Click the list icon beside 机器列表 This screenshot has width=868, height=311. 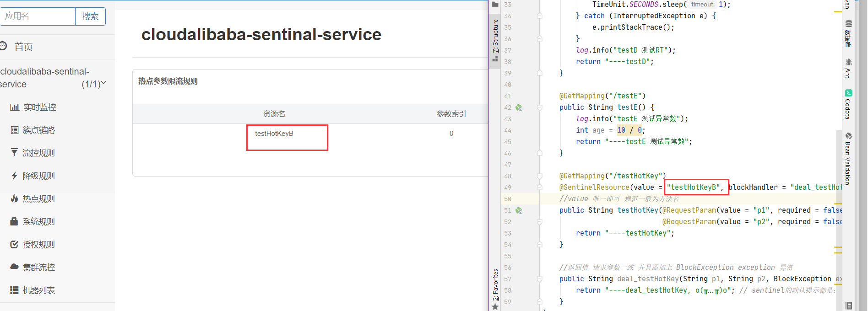[14, 290]
